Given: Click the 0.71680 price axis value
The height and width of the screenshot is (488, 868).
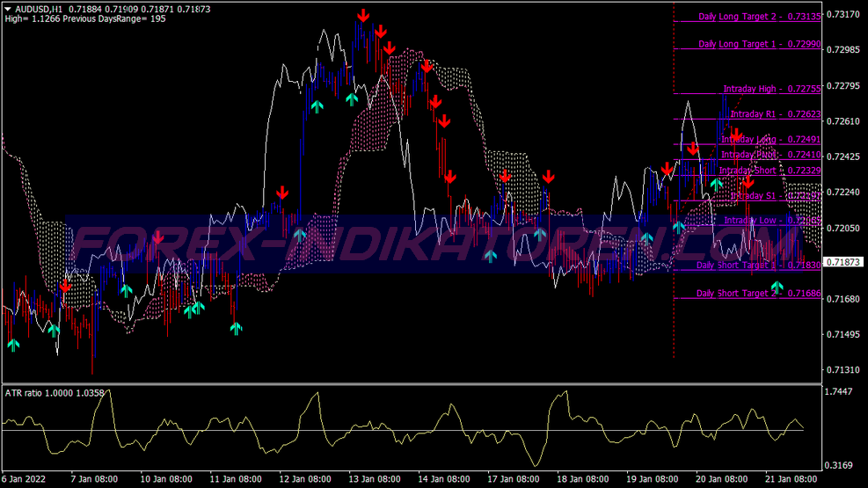Looking at the screenshot, I should click(x=843, y=299).
